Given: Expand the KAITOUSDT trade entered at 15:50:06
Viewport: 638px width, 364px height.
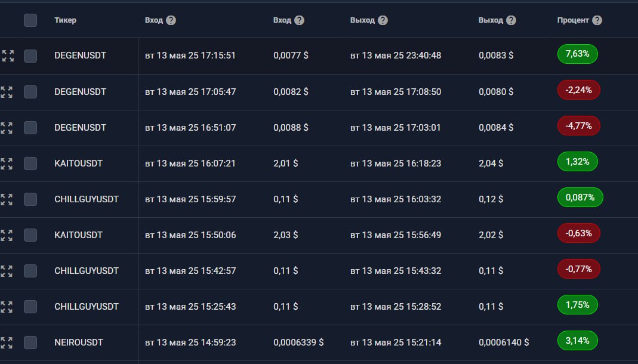Looking at the screenshot, I should tap(7, 235).
